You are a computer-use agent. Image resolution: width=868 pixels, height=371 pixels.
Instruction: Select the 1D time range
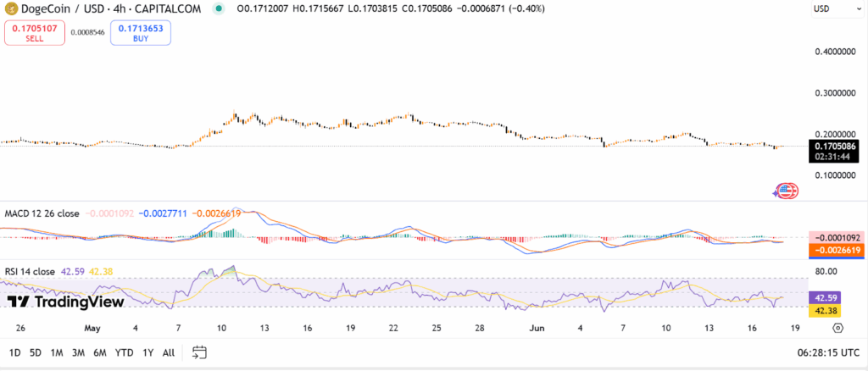tap(15, 352)
